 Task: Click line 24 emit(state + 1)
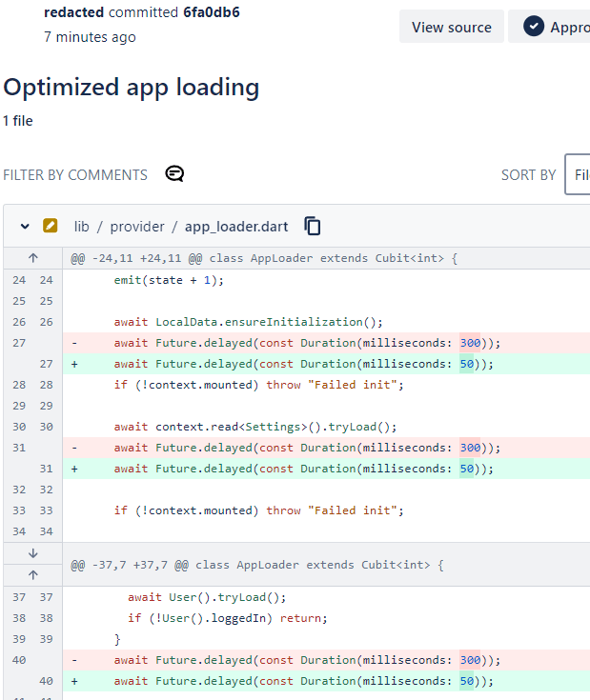click(169, 280)
